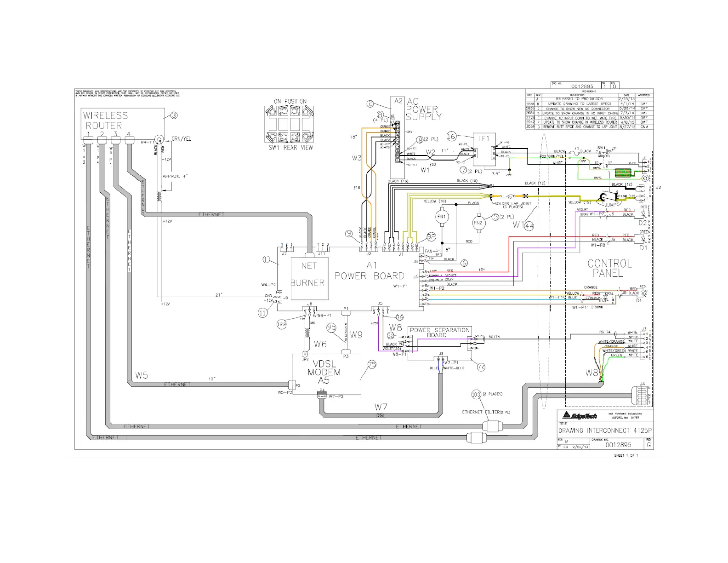Click the A1 POWER BOARD label
The width and height of the screenshot is (728, 563).
coord(370,271)
